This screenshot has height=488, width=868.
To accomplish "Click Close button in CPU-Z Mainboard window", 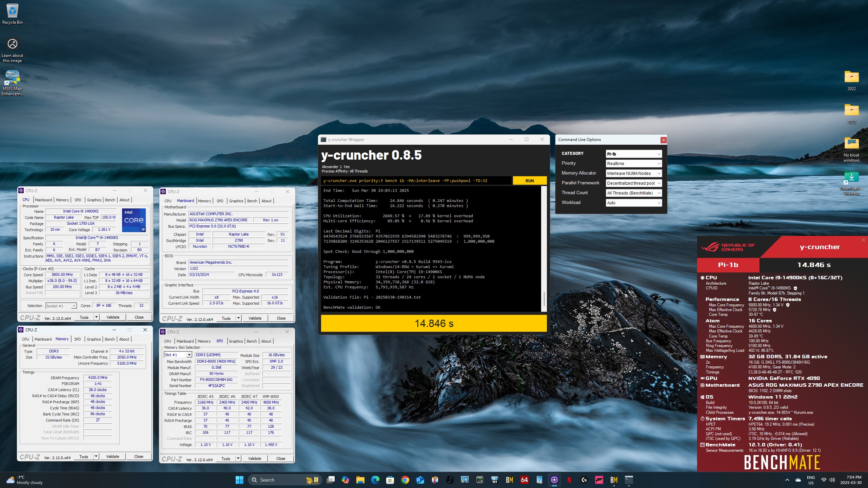I will 281,318.
